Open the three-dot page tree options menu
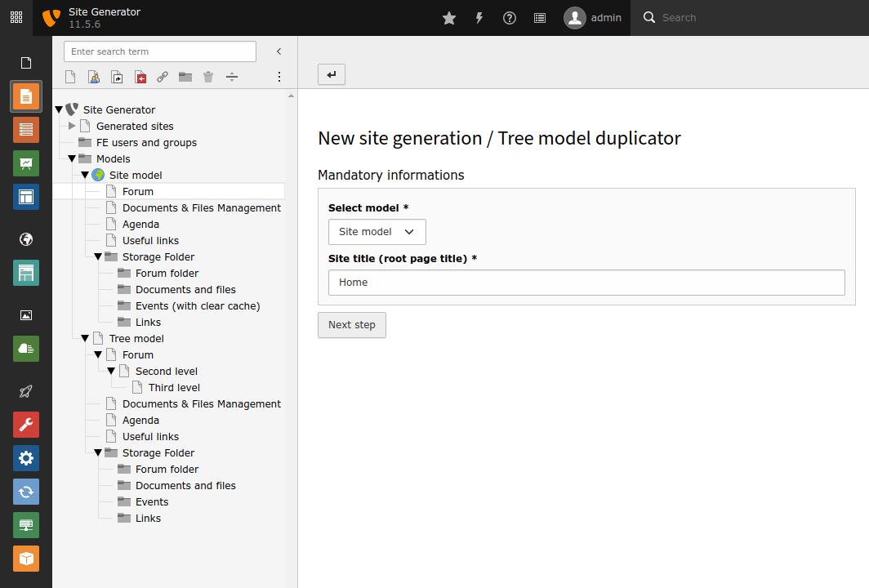 [x=279, y=77]
